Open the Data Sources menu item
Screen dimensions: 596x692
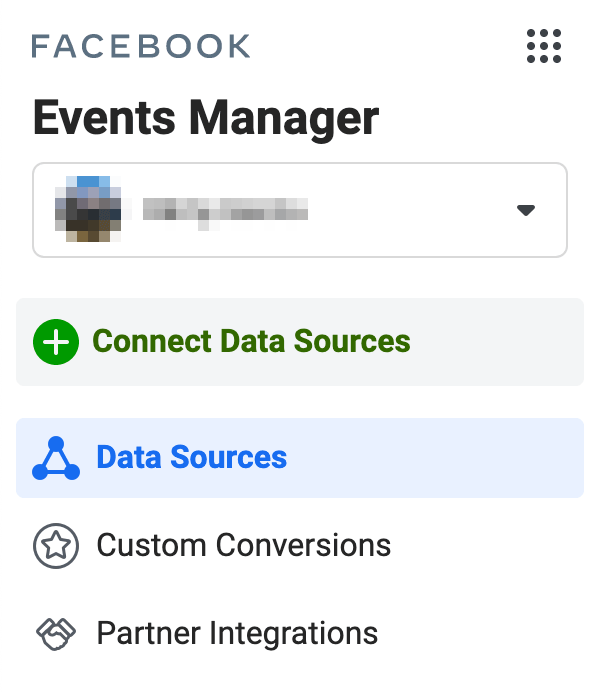coord(300,458)
